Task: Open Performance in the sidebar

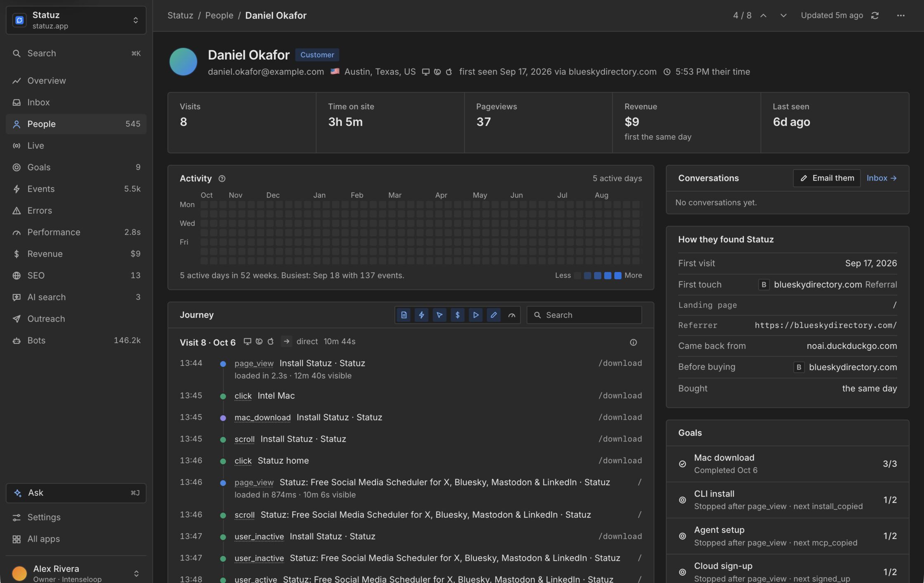Action: (76, 232)
